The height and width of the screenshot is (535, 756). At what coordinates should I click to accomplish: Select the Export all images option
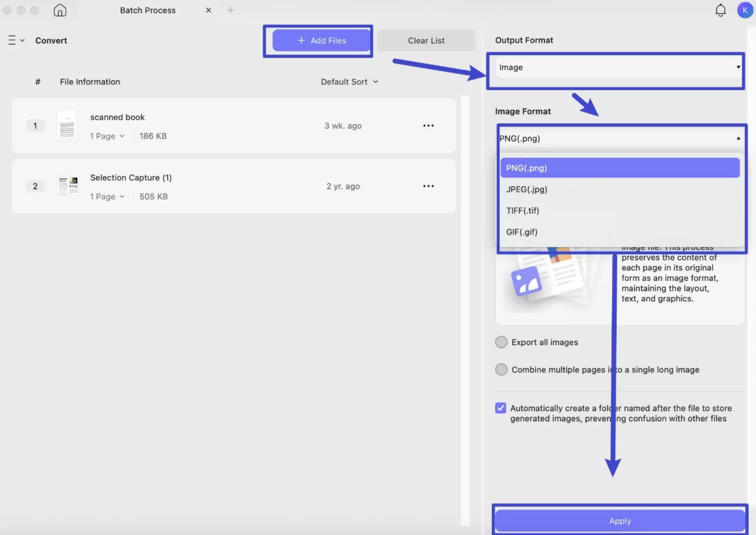tap(501, 342)
